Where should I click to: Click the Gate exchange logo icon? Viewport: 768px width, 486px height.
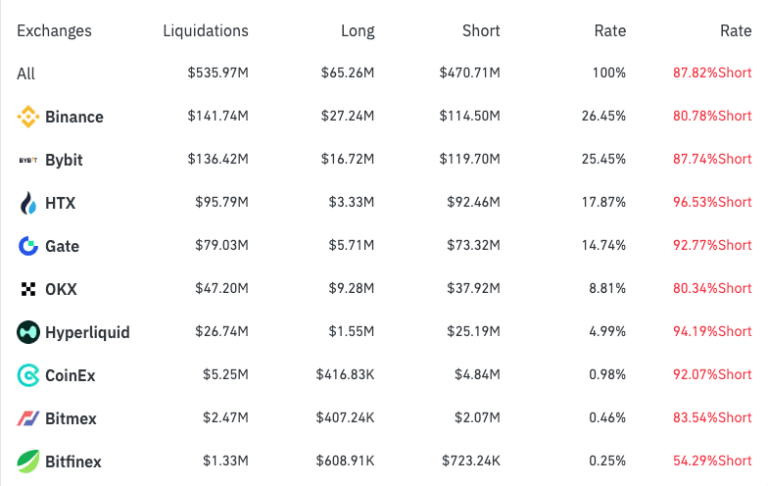coord(28,246)
